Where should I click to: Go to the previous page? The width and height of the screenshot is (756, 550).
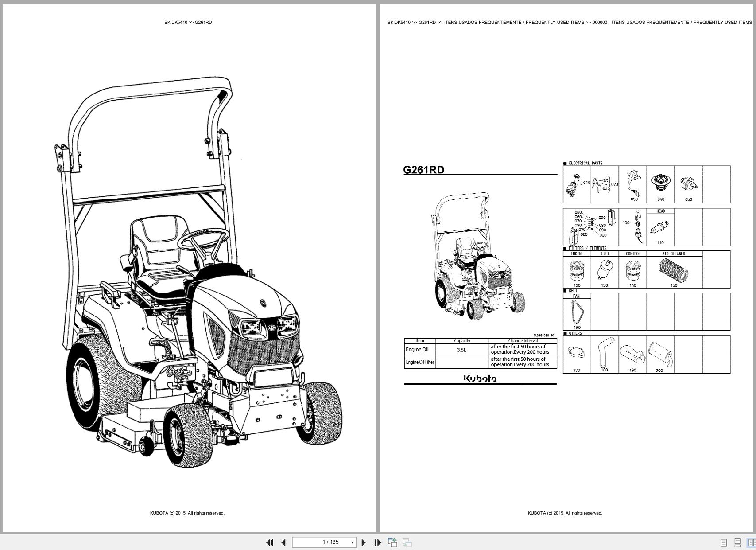click(x=284, y=542)
